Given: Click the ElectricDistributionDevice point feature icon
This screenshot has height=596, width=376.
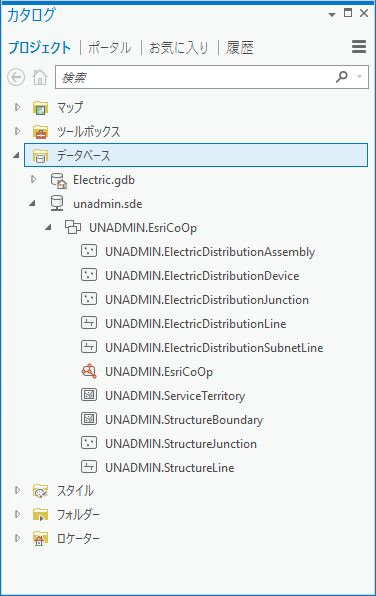Looking at the screenshot, I should [x=89, y=275].
